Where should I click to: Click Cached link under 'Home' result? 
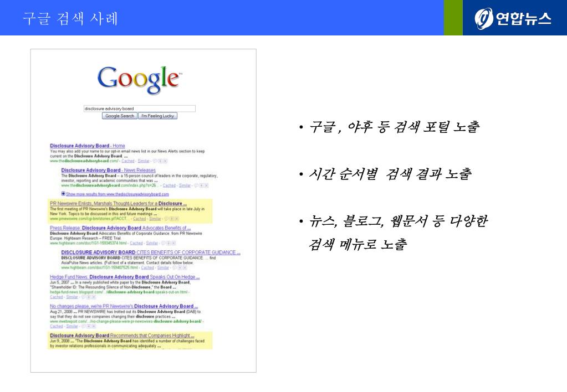tap(128, 161)
